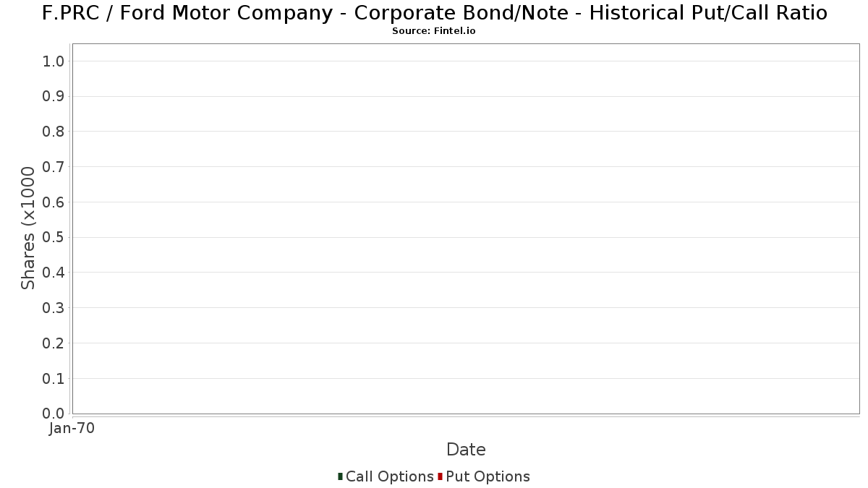Click the Source: Fintel.io subtitle
Screen dimensions: 868x488
tap(434, 31)
